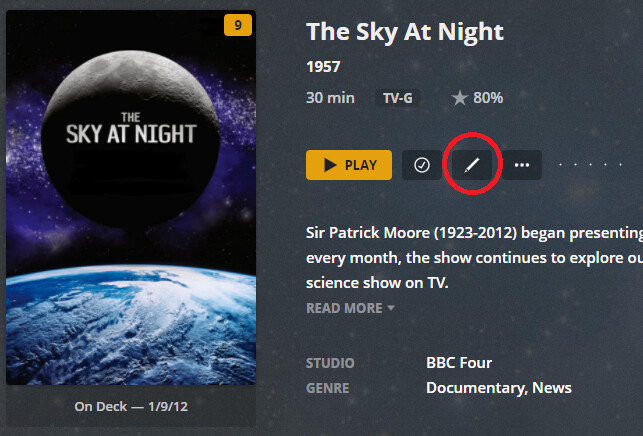Click The Sky At Night poster
643x436 pixels.
tap(131, 198)
